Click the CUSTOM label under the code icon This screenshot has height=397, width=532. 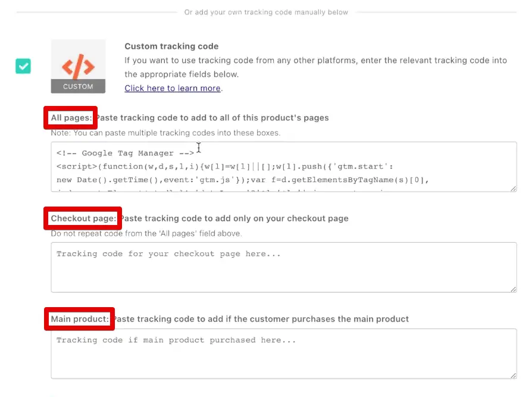click(78, 86)
